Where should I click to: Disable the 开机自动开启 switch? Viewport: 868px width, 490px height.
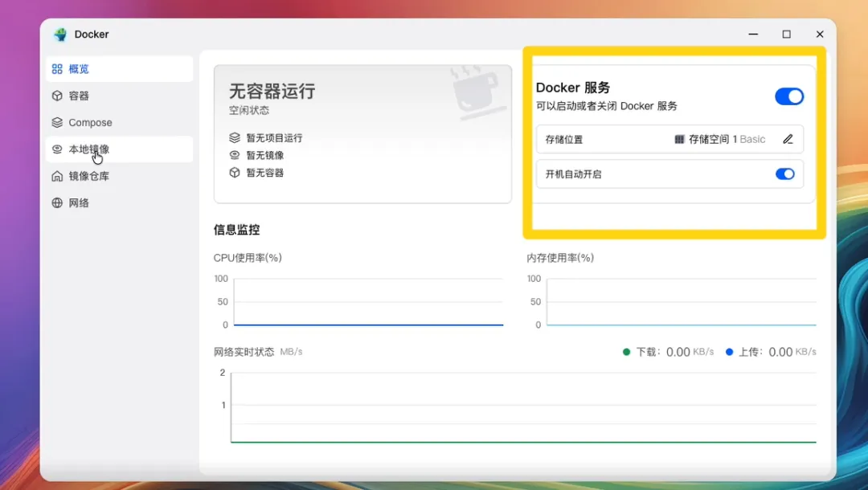point(785,174)
